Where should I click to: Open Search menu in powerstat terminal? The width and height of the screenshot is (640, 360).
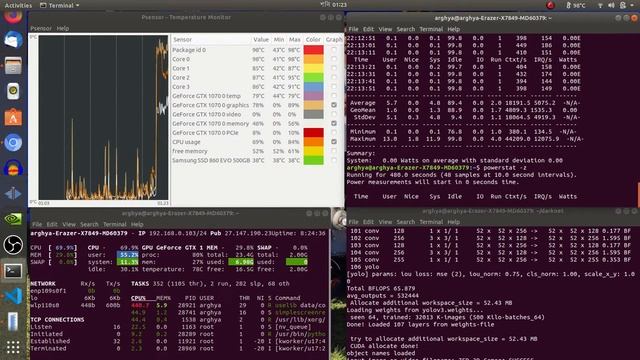tap(405, 29)
